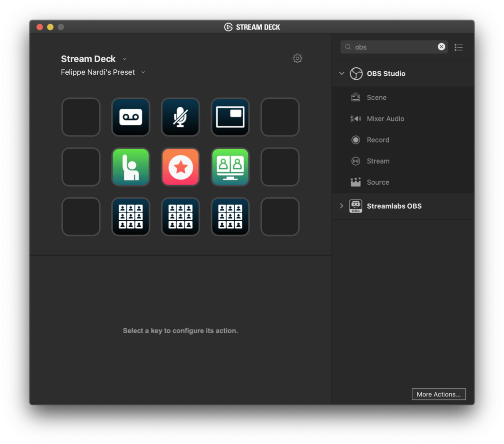The width and height of the screenshot is (504, 444).
Task: Click into the actions search field
Action: click(394, 47)
